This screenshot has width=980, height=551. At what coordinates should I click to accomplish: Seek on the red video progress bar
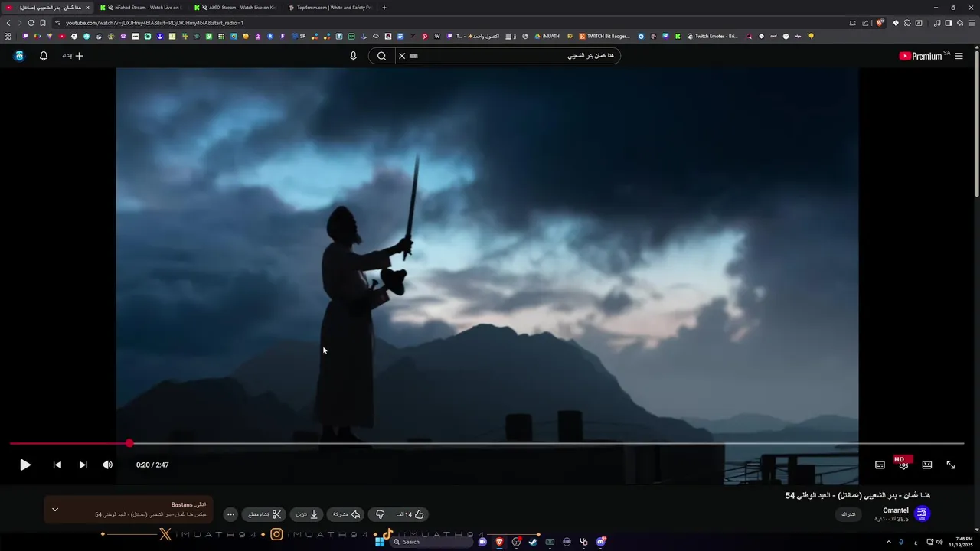coord(487,443)
